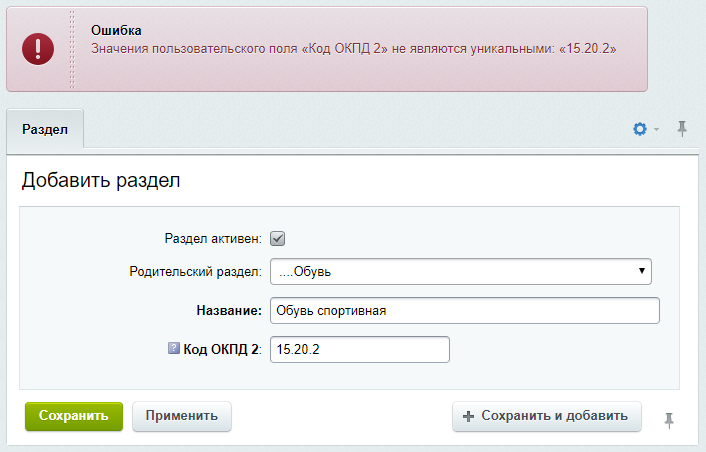Click into the Код ОКПД 2 input
This screenshot has height=452, width=706.
(360, 349)
